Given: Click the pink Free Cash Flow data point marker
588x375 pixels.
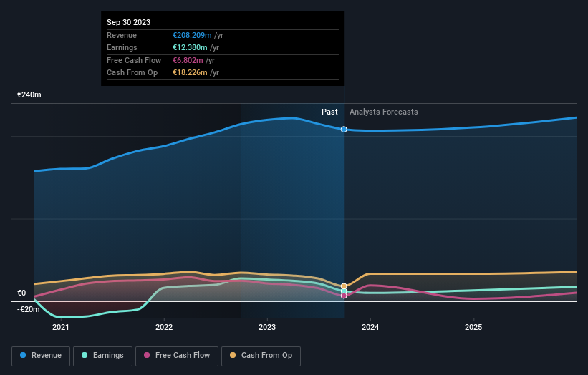Looking at the screenshot, I should tap(344, 296).
